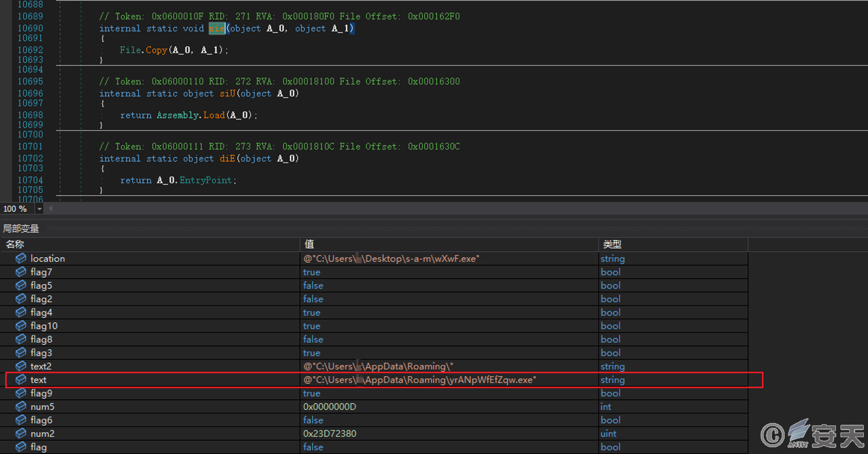The height and width of the screenshot is (454, 868).
Task: Select the num5 value 0x0000000D
Action: click(329, 406)
